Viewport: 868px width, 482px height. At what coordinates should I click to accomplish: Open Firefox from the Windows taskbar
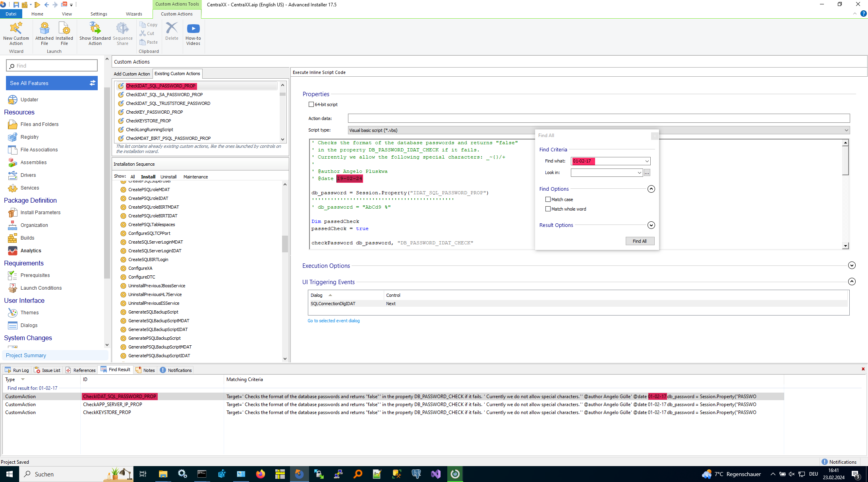pyautogui.click(x=261, y=474)
